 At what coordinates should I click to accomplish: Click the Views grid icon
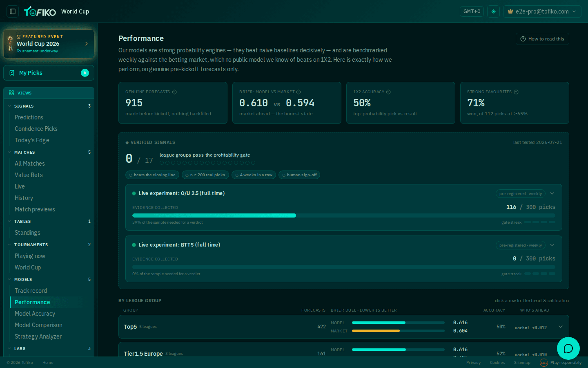pyautogui.click(x=11, y=93)
